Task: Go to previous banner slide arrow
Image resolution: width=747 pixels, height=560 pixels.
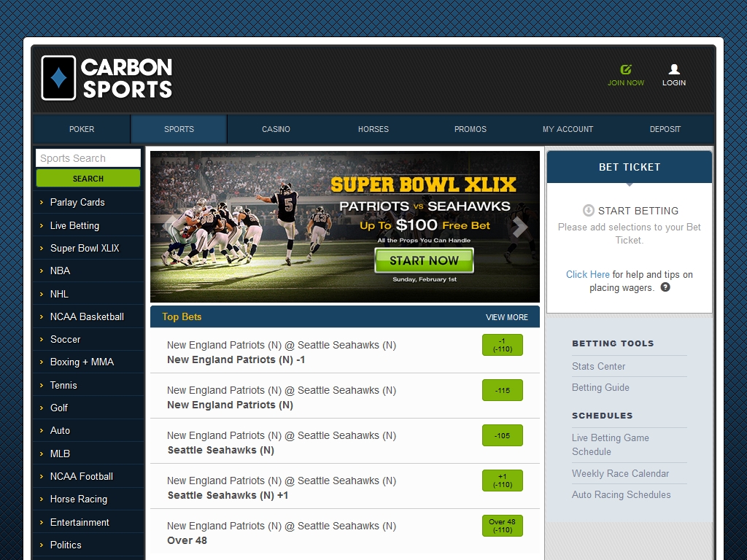Action: tap(171, 227)
